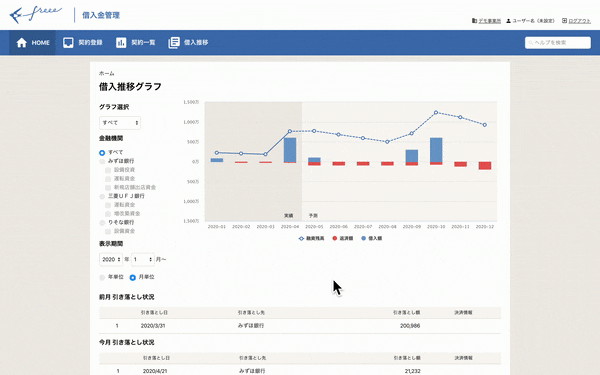The height and width of the screenshot is (375, 600).
Task: Check the 新規店舗出店資金 checkbox
Action: coord(108,188)
